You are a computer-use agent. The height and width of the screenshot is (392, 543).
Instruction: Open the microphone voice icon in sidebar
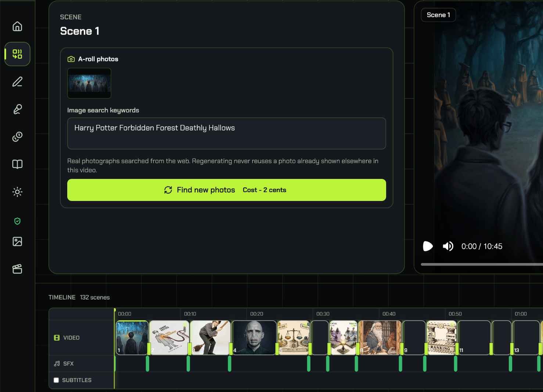tap(17, 109)
